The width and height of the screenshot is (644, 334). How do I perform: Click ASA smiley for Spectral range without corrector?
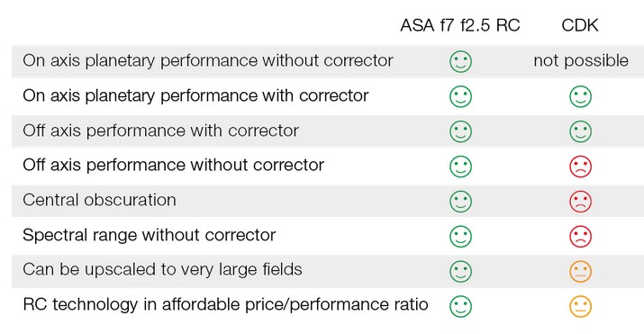click(460, 237)
